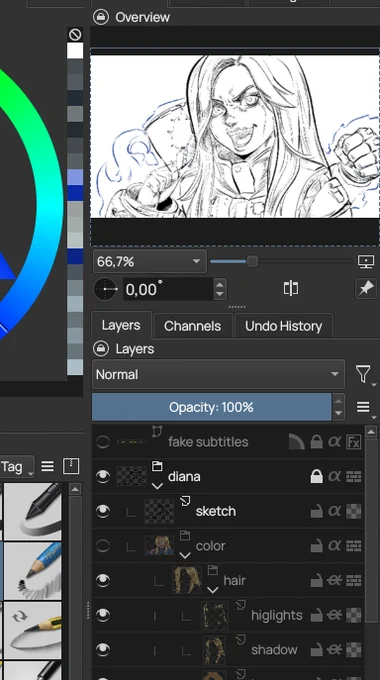380x680 pixels.
Task: Toggle the brush presets storage panel
Action: point(71,466)
